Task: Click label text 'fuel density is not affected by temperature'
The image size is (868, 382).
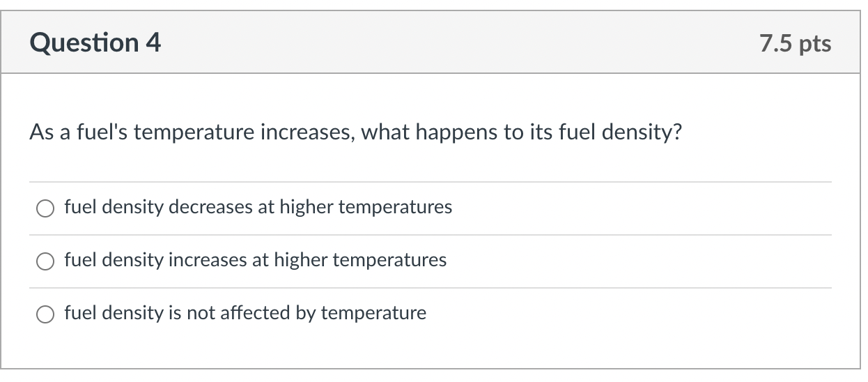Action: 245,313
